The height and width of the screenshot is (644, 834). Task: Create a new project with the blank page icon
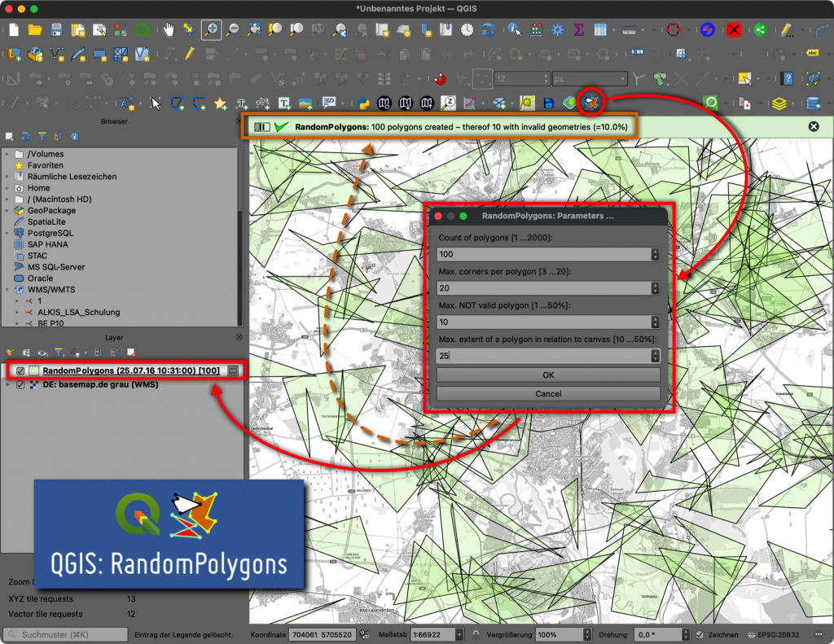(x=14, y=30)
